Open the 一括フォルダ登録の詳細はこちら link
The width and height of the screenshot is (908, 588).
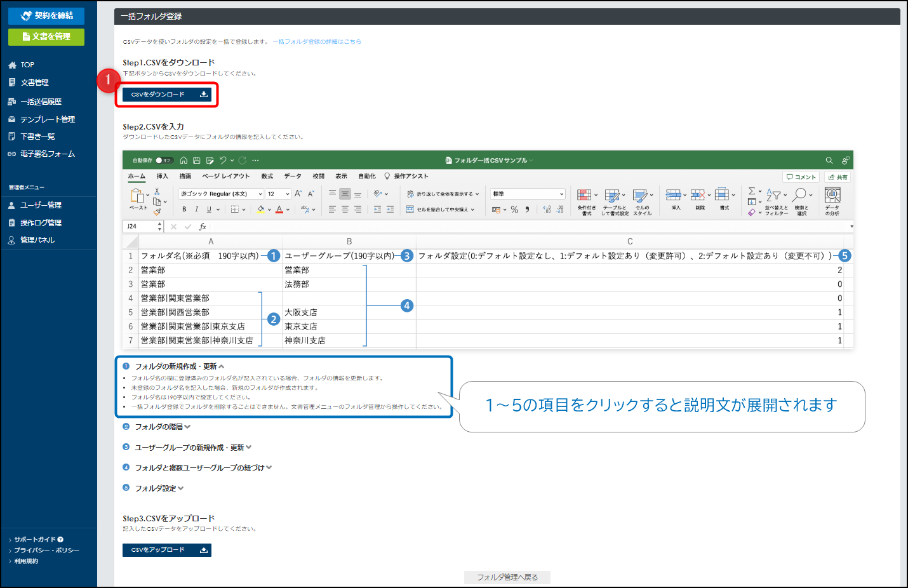tap(317, 42)
